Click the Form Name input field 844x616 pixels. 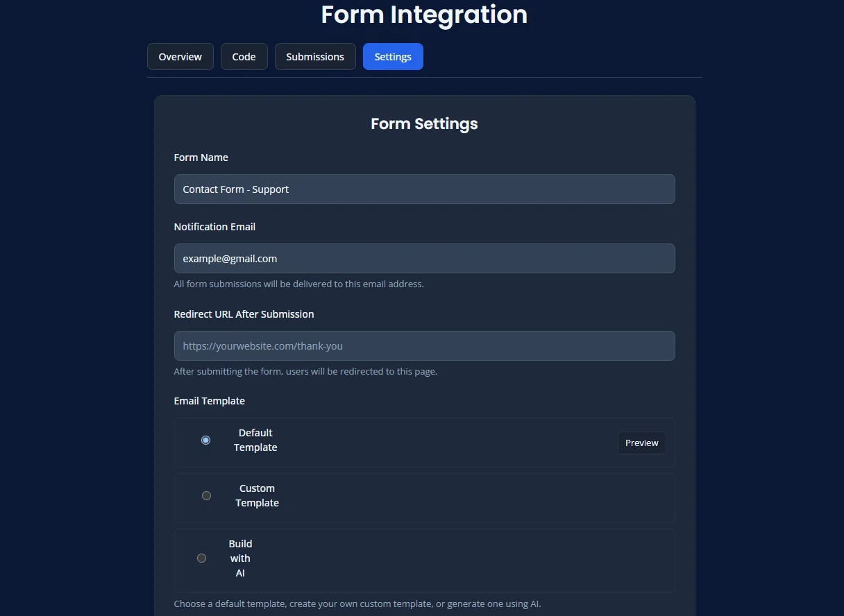click(x=424, y=189)
